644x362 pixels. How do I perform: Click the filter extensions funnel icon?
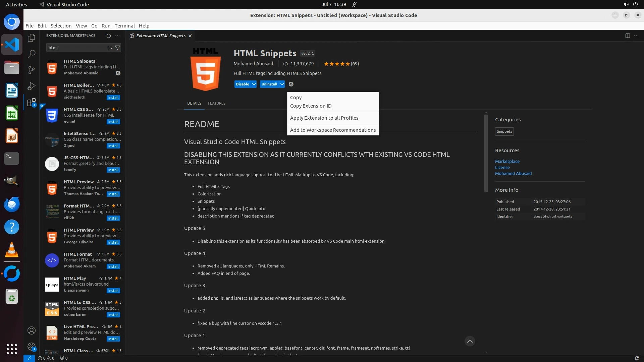(117, 48)
